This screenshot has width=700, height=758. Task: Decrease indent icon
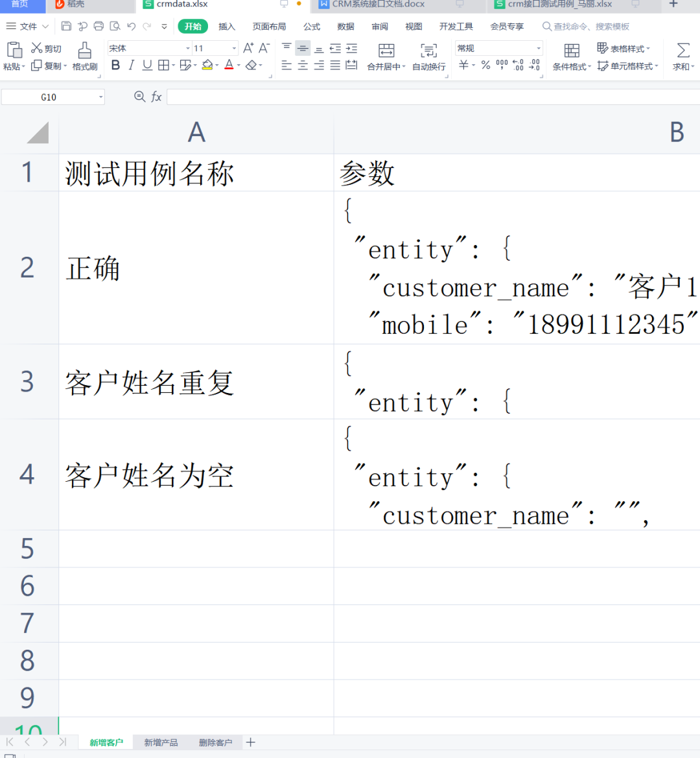click(335, 48)
